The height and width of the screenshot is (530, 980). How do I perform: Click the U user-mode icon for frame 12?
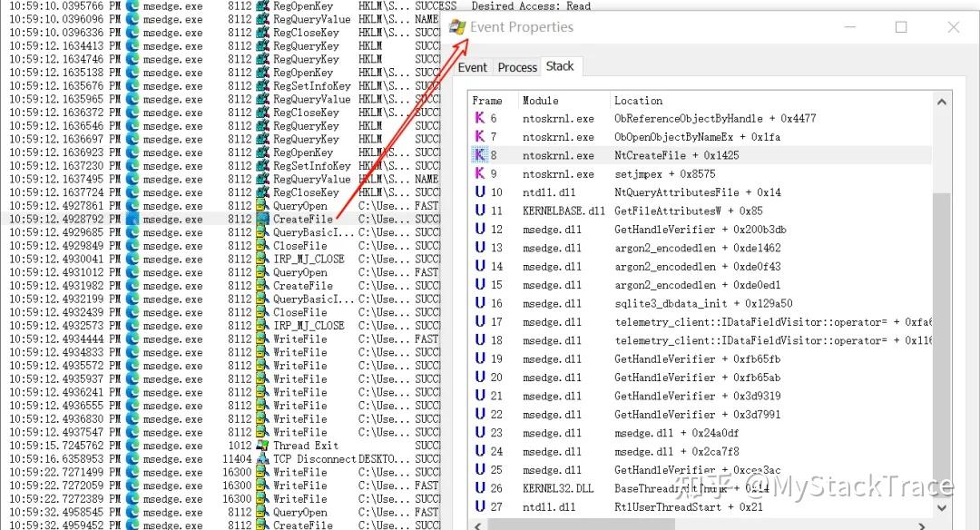(480, 230)
